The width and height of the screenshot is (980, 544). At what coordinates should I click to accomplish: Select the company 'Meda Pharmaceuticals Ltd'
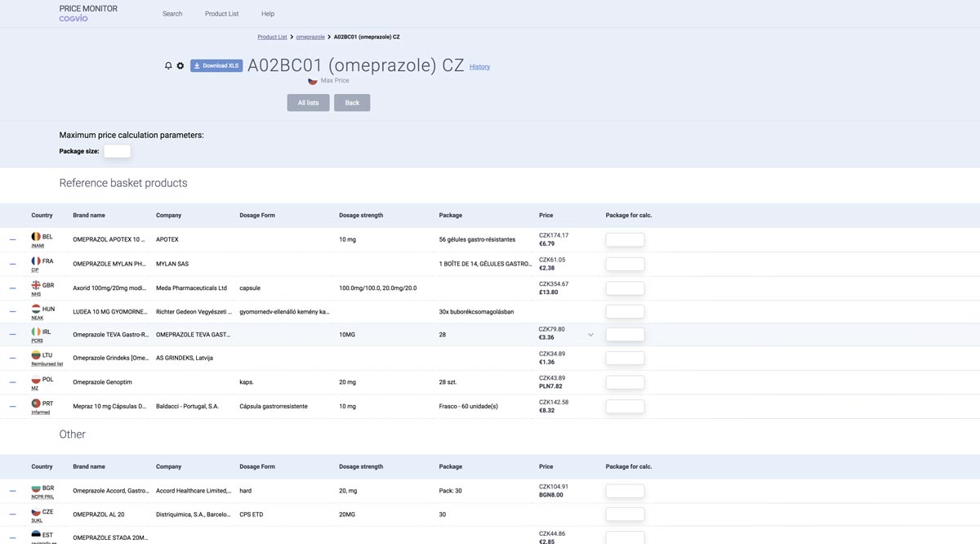pos(192,288)
